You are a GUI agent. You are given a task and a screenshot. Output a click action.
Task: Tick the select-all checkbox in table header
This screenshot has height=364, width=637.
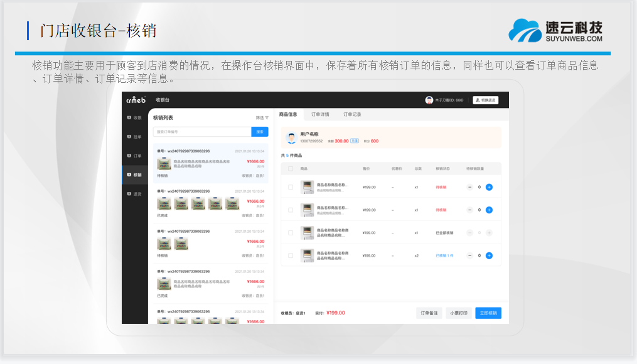click(x=291, y=169)
